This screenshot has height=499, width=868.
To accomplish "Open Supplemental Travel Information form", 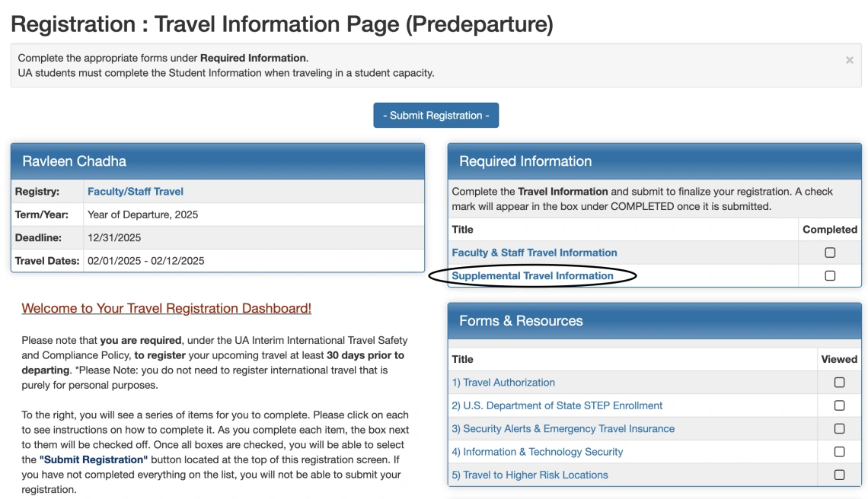I will (x=532, y=275).
